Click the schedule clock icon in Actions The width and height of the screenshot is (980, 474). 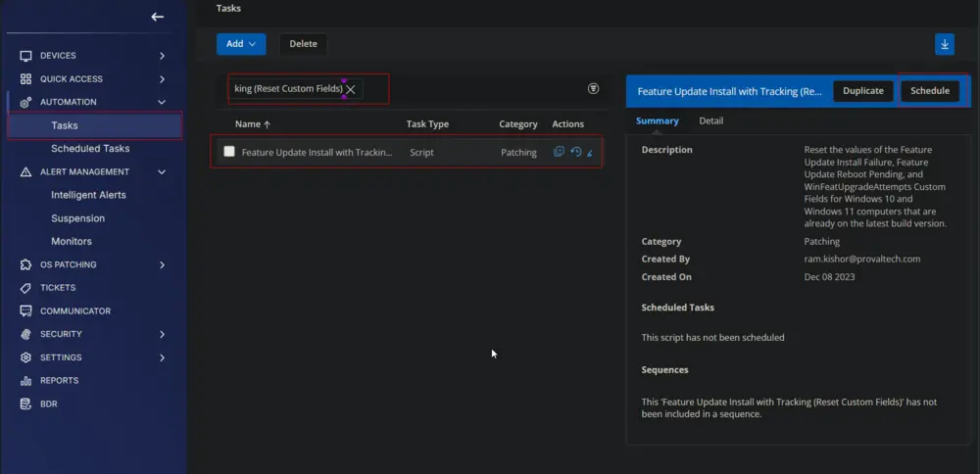(576, 152)
